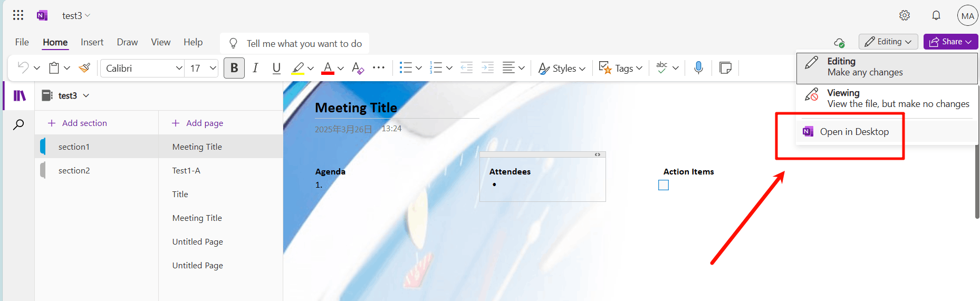Apply numbered list
This screenshot has width=980, height=301.
click(436, 67)
